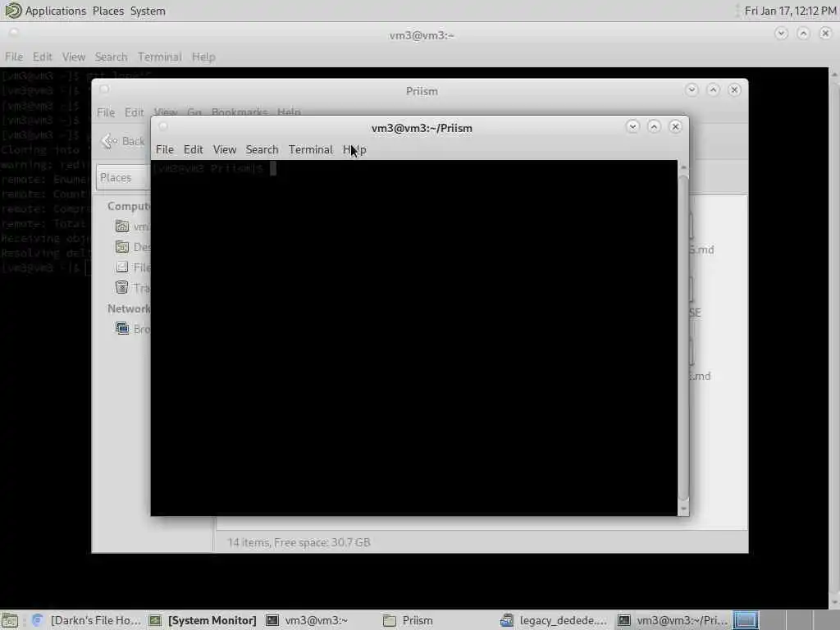Image resolution: width=840 pixels, height=630 pixels.
Task: Click Show Desktop icon in bottom panel
Action: (10, 620)
